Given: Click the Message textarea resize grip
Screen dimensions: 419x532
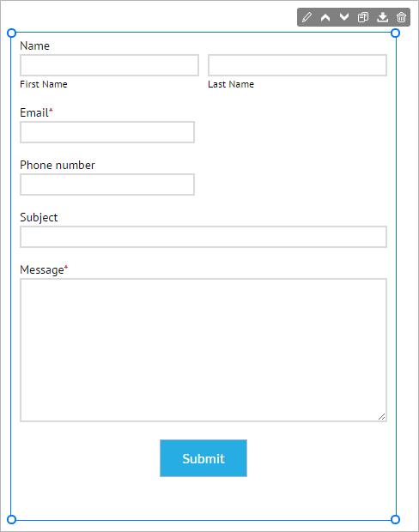Looking at the screenshot, I should click(x=382, y=417).
